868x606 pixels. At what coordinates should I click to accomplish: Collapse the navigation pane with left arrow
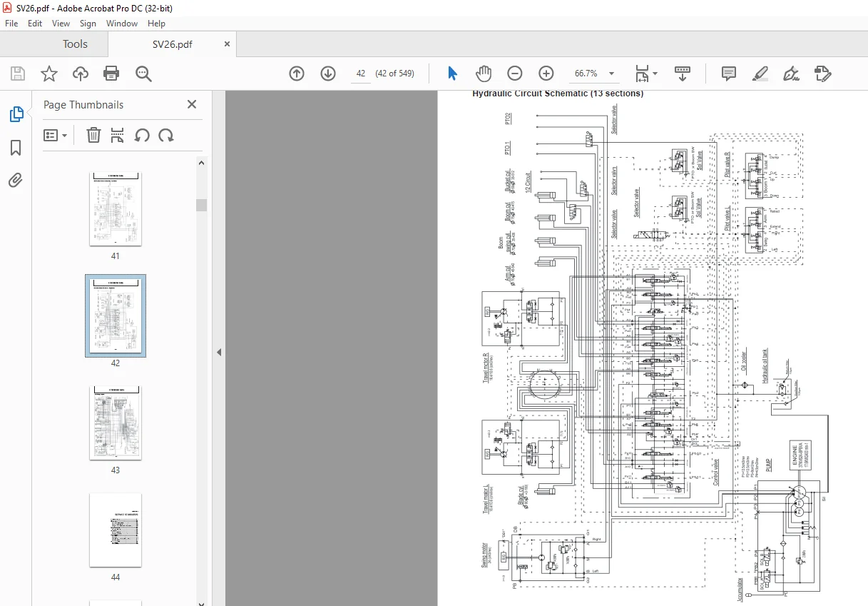pyautogui.click(x=219, y=352)
